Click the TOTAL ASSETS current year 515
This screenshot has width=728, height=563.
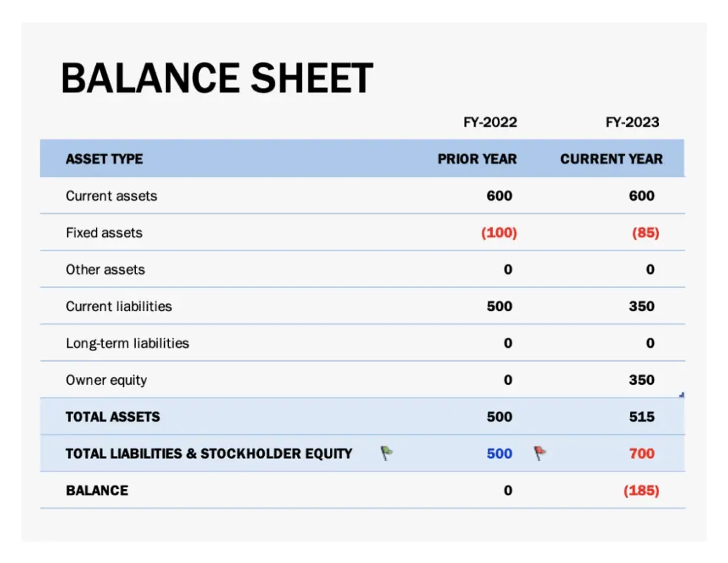(x=641, y=417)
